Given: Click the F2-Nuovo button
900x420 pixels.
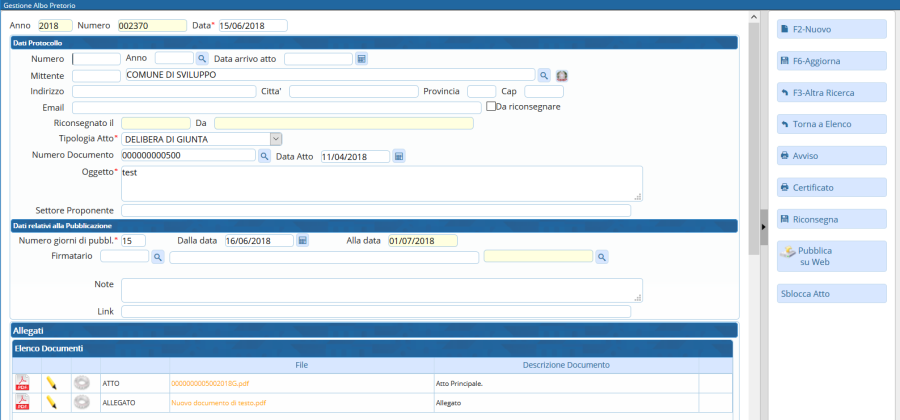Looking at the screenshot, I should pos(831,30).
